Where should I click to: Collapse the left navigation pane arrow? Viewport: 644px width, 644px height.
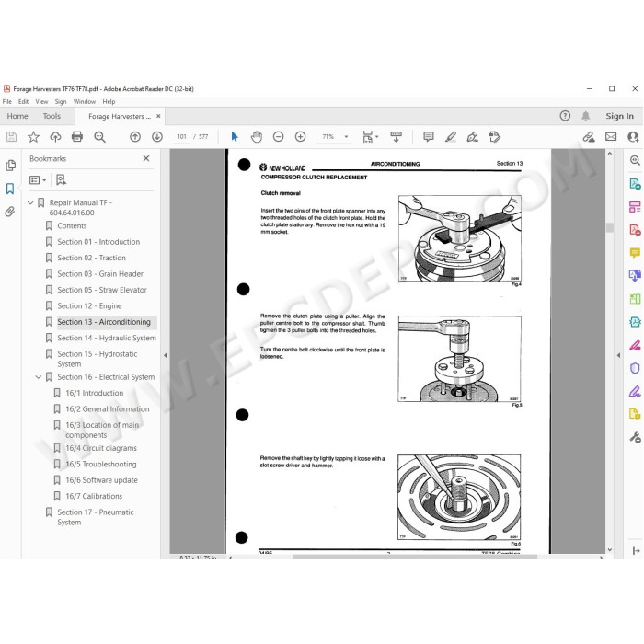coord(166,355)
